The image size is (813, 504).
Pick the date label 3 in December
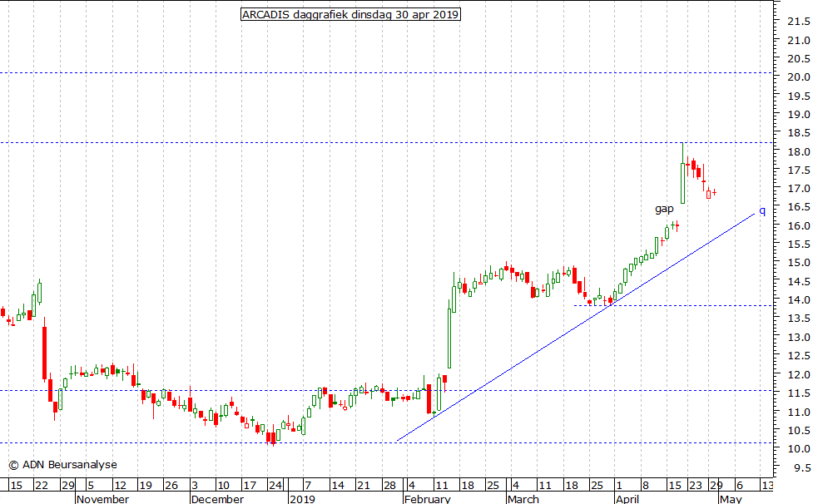click(195, 486)
